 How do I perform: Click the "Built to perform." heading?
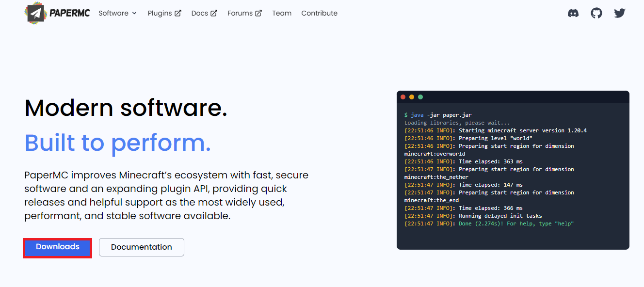tap(118, 143)
